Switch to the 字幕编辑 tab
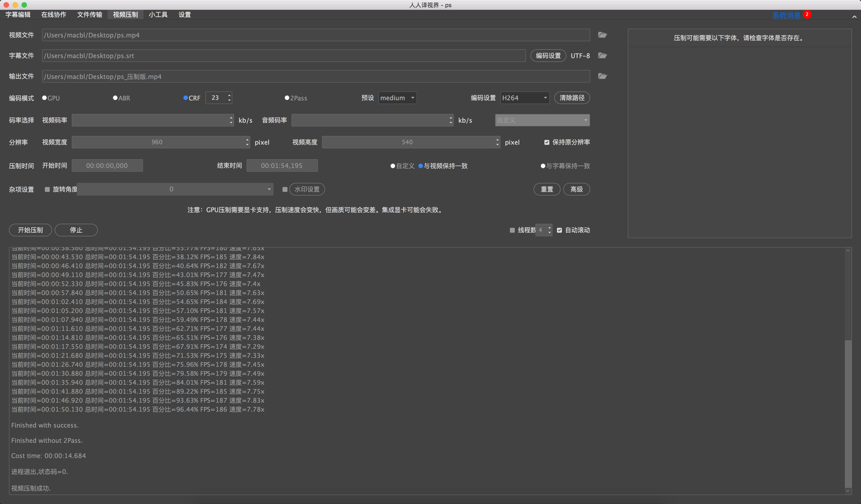The width and height of the screenshot is (861, 504). click(x=18, y=14)
